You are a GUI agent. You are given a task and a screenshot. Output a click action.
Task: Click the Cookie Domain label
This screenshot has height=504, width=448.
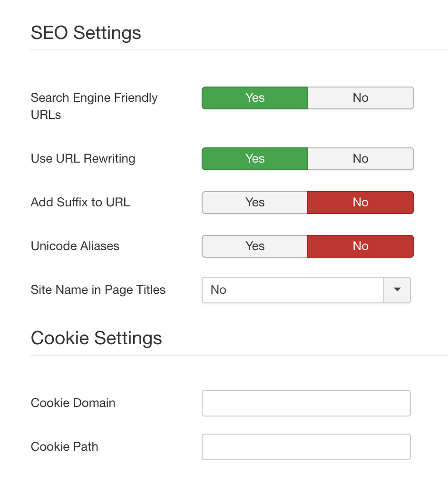click(x=73, y=403)
